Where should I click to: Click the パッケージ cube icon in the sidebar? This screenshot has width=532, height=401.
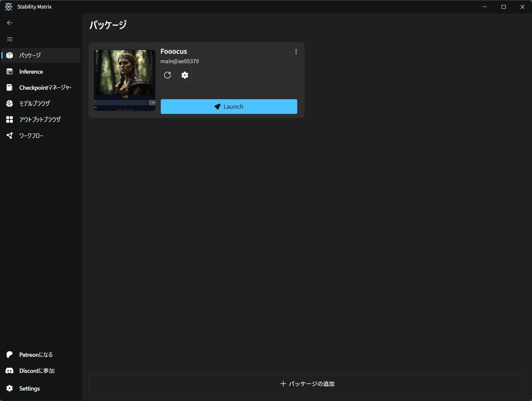click(9, 55)
